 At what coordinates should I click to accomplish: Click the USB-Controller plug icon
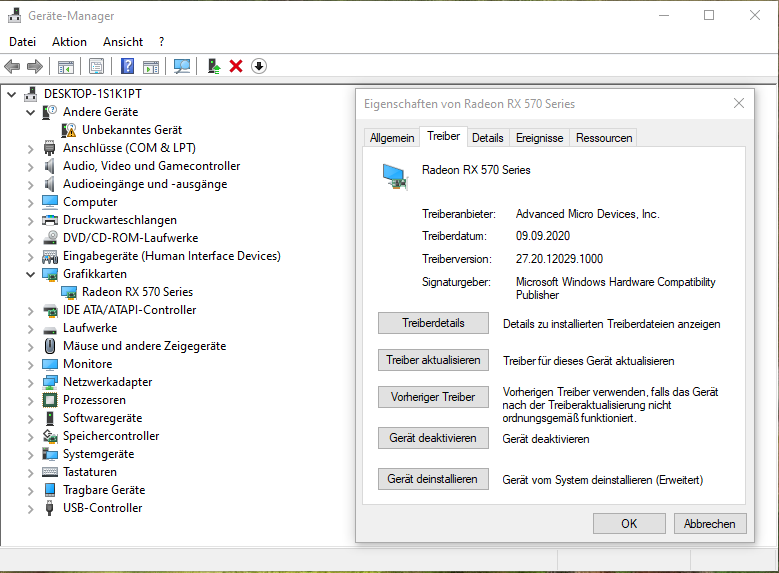(x=49, y=508)
